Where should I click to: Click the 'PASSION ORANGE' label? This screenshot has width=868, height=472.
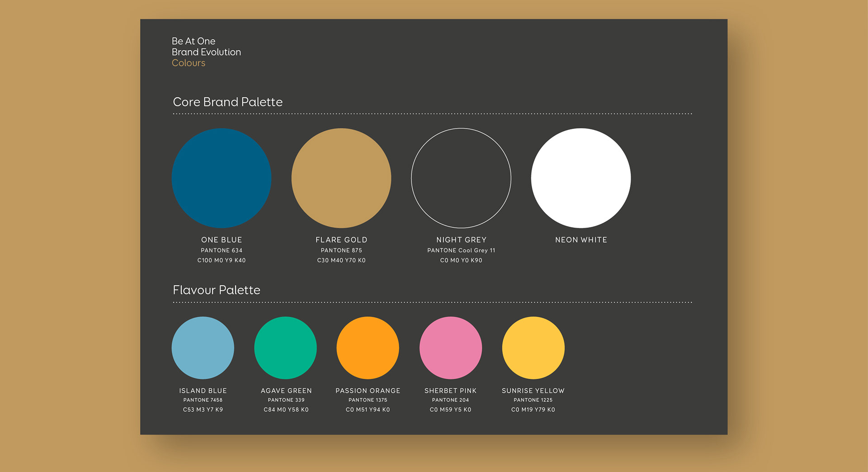[368, 391]
